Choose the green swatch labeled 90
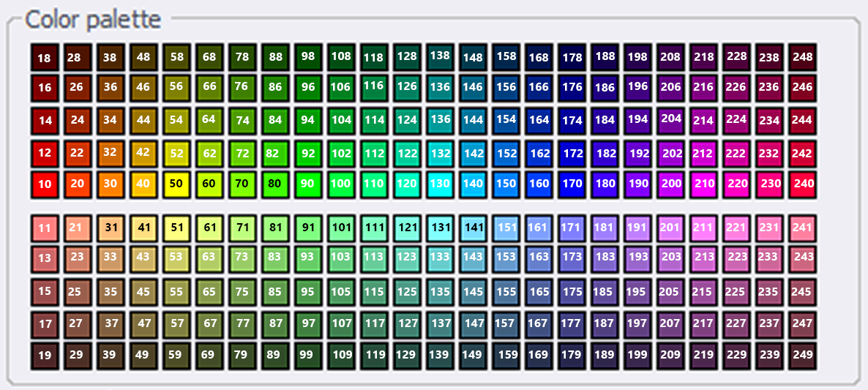The height and width of the screenshot is (390, 868). (x=308, y=185)
